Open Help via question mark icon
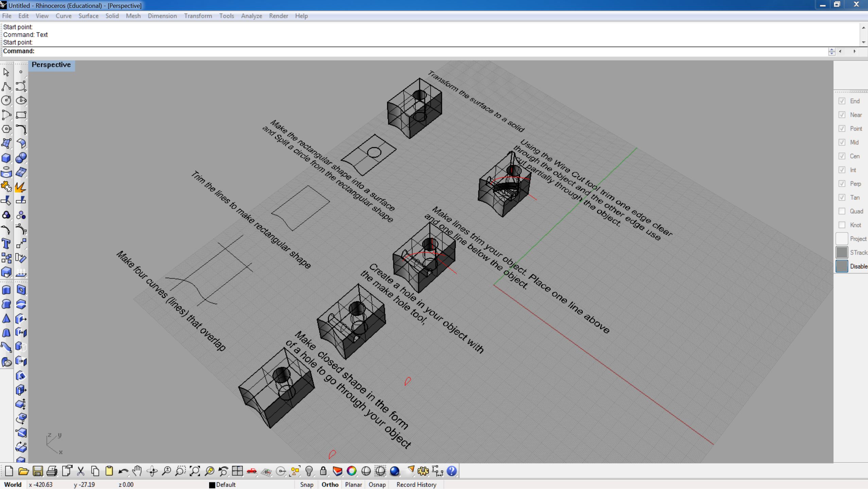The image size is (868, 489). click(x=451, y=471)
